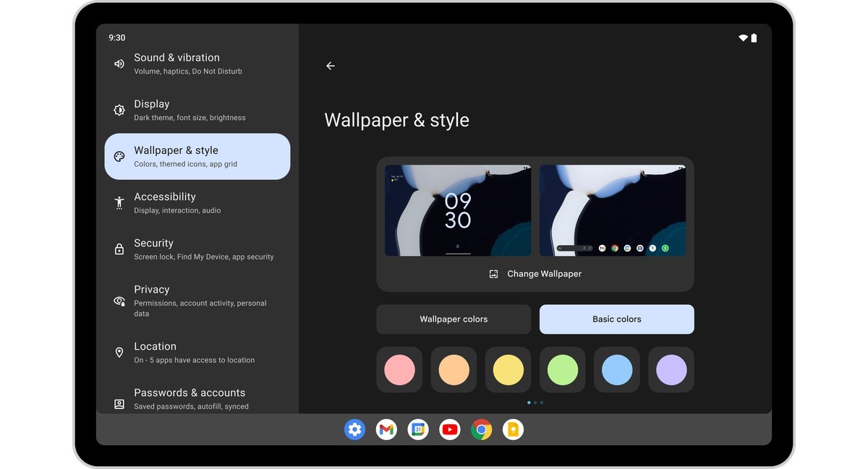Click the back arrow icon
Screen dimensions: 868x469
331,66
